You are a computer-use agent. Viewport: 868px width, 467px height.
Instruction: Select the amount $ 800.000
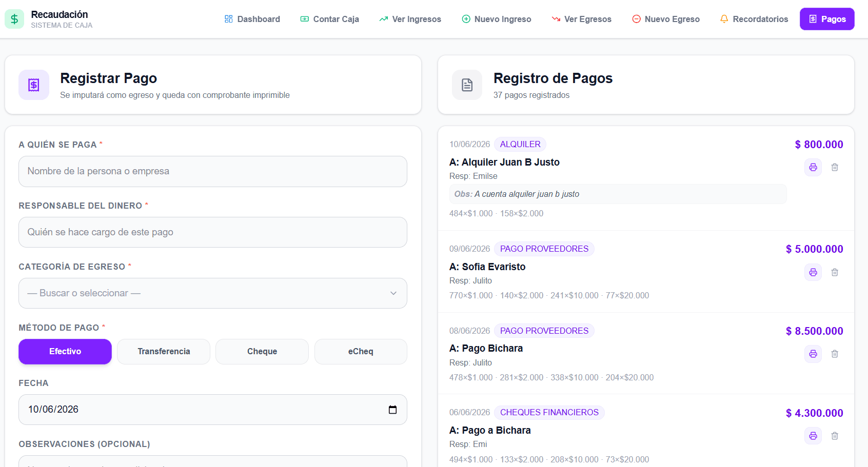819,145
